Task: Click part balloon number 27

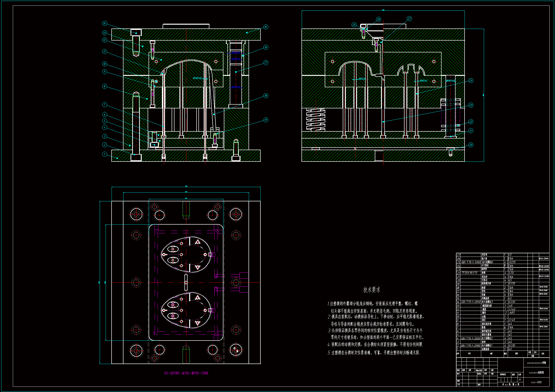Action: [x=409, y=18]
